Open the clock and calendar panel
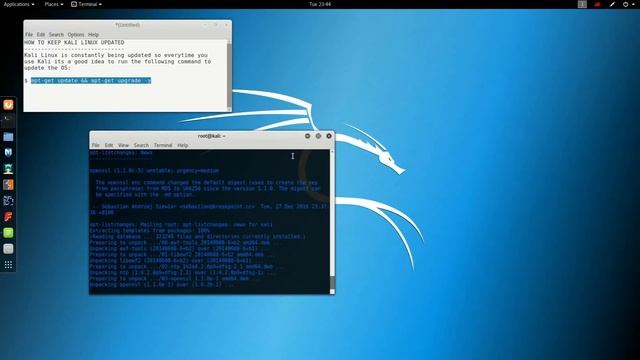Image resolution: width=640 pixels, height=360 pixels. (x=320, y=4)
